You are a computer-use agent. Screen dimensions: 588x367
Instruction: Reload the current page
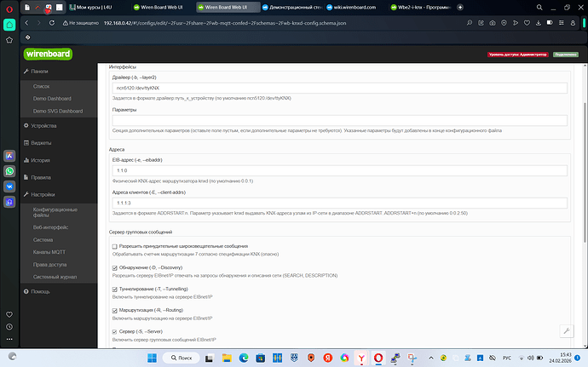pyautogui.click(x=52, y=23)
